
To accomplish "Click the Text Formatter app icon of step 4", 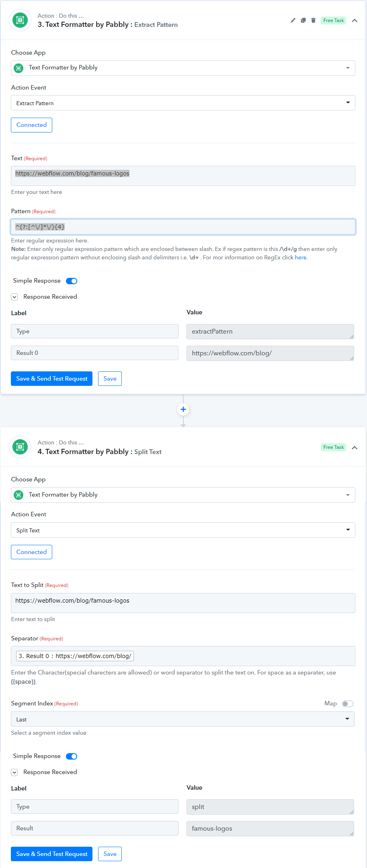I will pyautogui.click(x=20, y=447).
